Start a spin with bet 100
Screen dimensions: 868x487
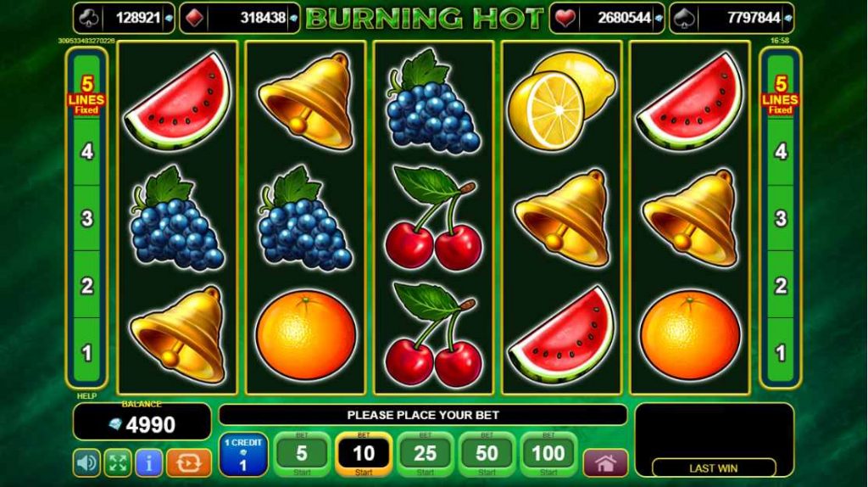tap(548, 454)
